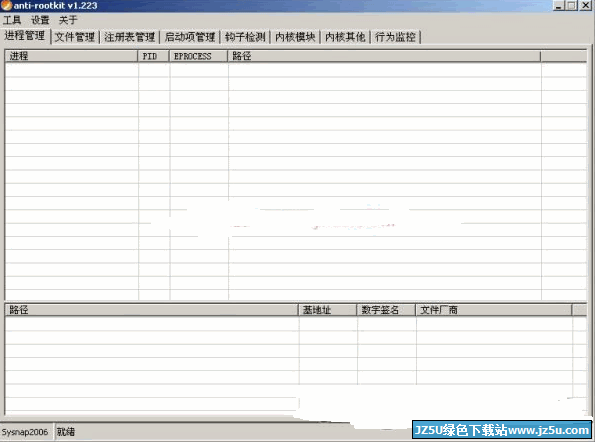Click the anti-rootkit title bar icon
Image resolution: width=595 pixels, height=442 pixels.
coord(6,5)
